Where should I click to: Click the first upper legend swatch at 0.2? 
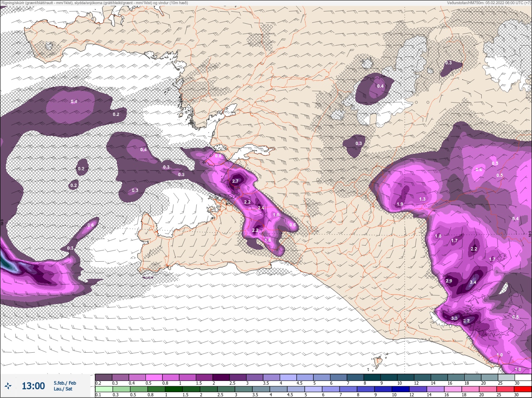click(x=103, y=377)
